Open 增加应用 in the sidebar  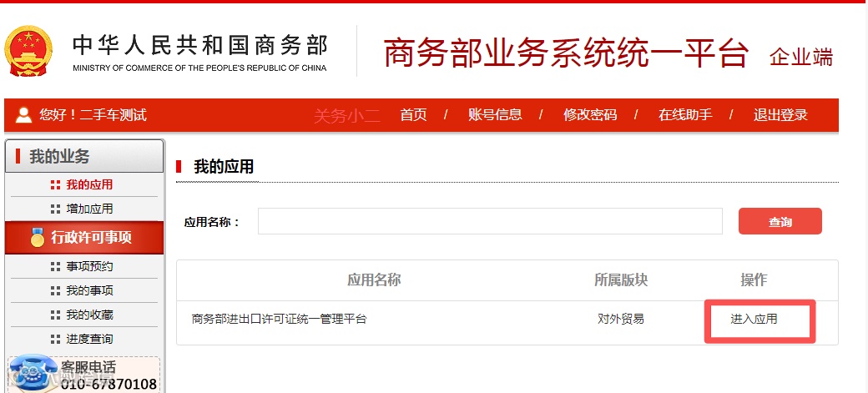(89, 209)
